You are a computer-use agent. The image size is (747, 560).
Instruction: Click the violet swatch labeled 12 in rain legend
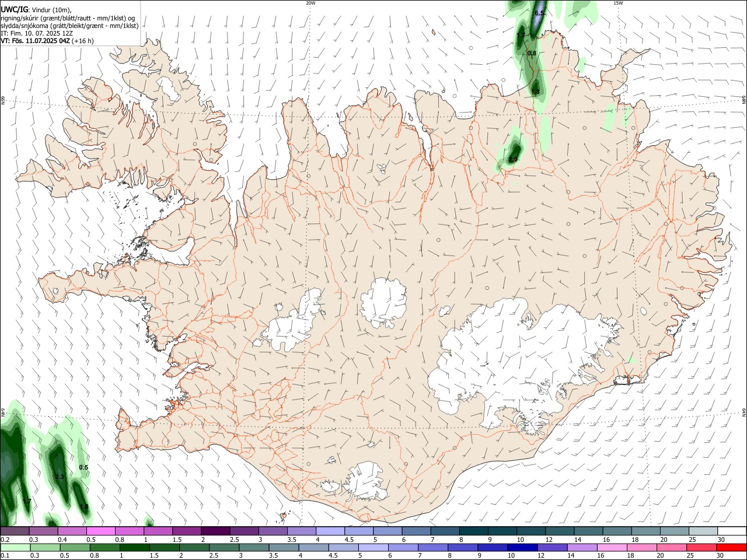click(552, 548)
